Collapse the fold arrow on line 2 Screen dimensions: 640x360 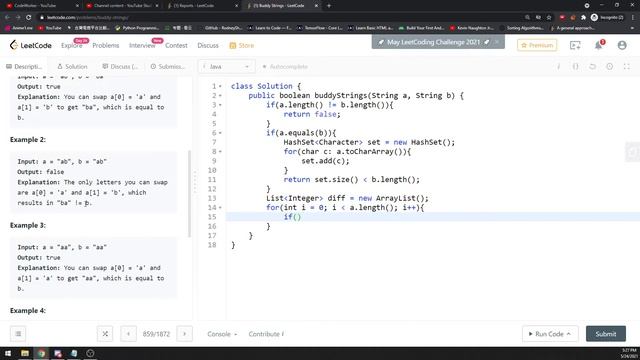(220, 96)
